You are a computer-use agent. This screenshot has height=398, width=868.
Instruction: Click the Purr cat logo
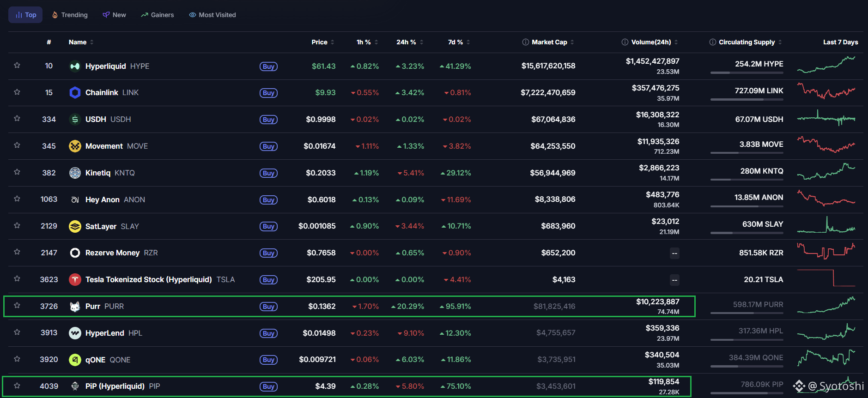coord(75,307)
